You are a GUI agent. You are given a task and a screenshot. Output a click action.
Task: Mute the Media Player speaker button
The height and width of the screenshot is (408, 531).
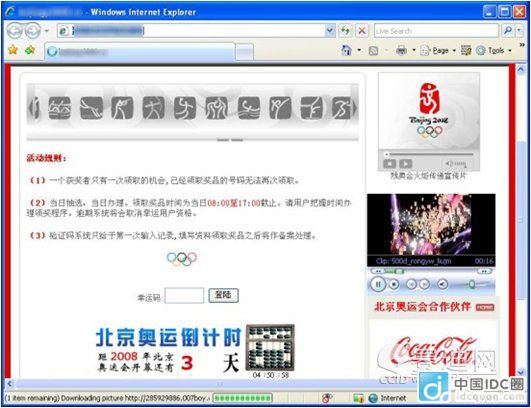(x=442, y=284)
